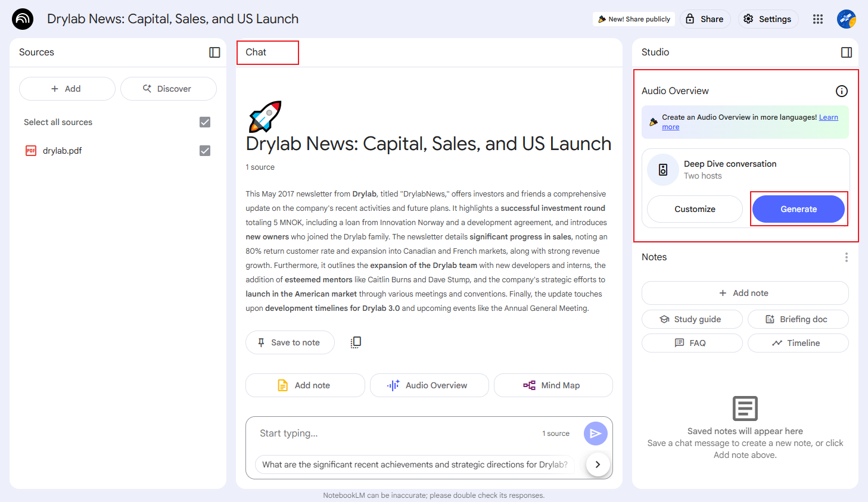Open the account profile avatar
This screenshot has height=502, width=868.
click(846, 19)
